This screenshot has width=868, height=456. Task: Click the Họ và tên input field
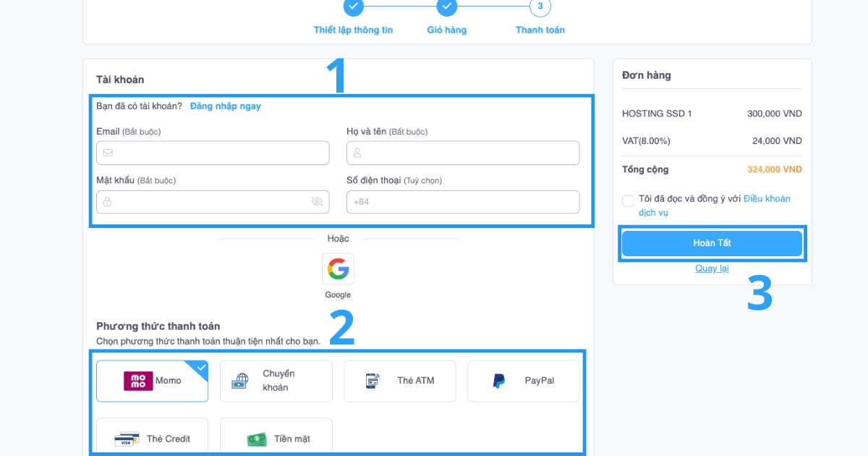pos(463,153)
